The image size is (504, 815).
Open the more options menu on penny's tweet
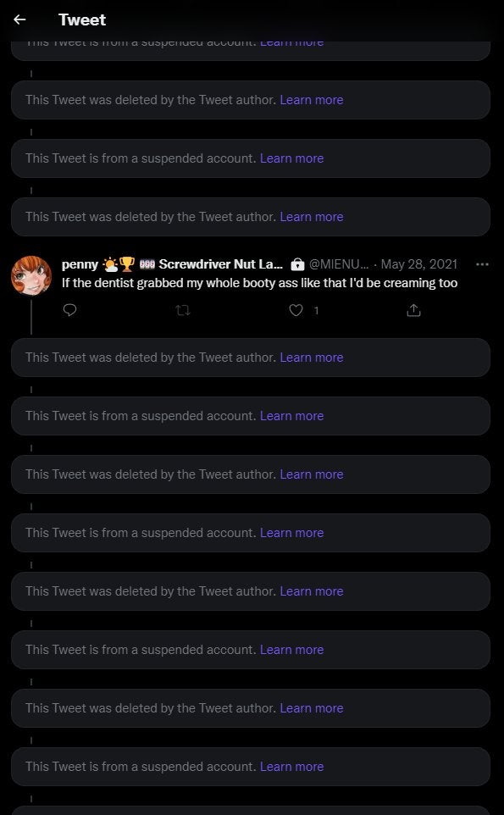[x=482, y=264]
